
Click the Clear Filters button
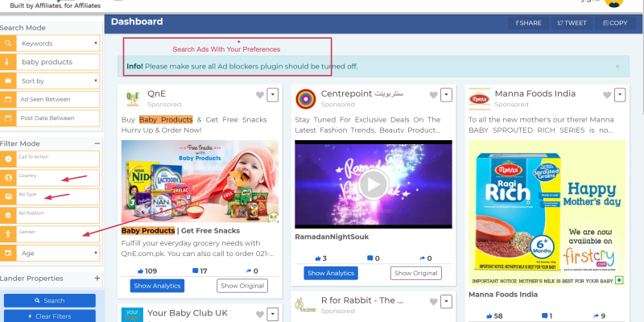click(x=50, y=316)
